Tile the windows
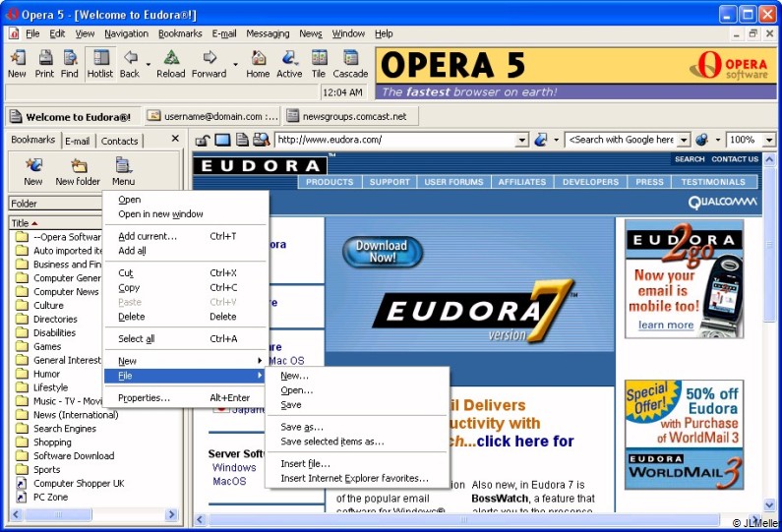 pos(319,63)
